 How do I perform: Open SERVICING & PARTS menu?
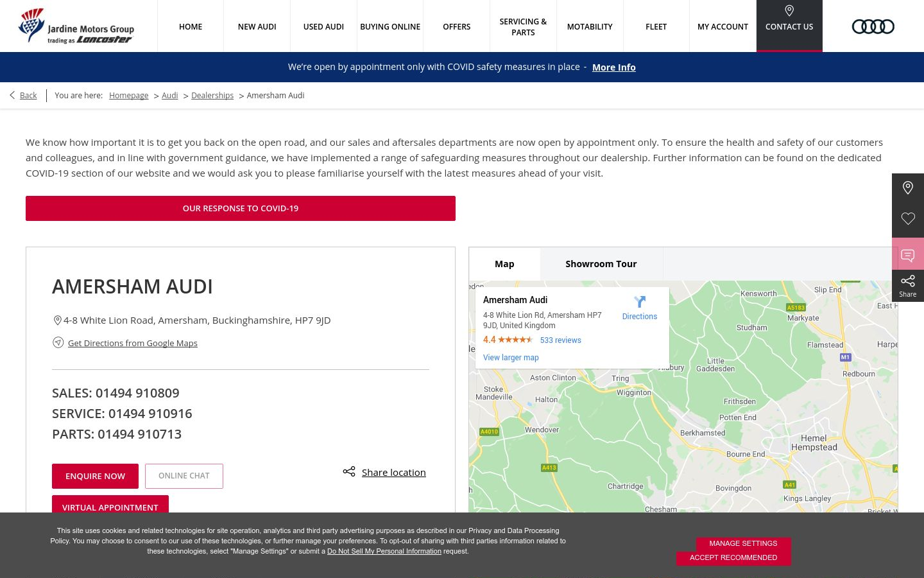[x=523, y=26]
